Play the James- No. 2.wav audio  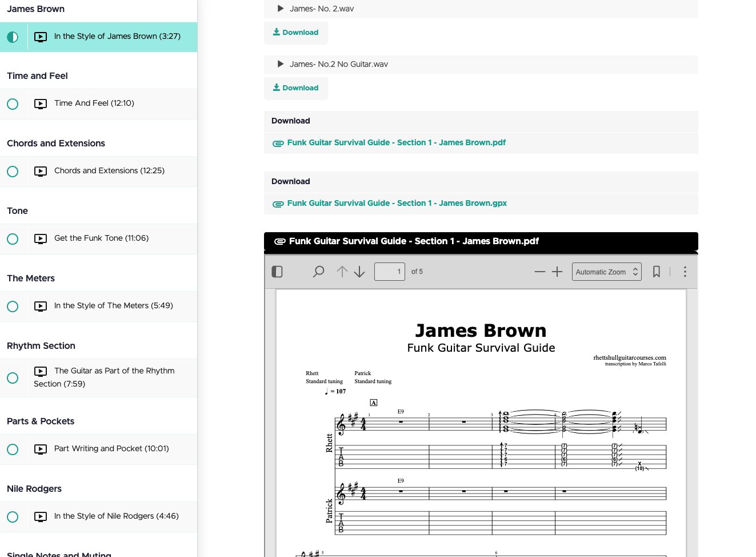[281, 9]
